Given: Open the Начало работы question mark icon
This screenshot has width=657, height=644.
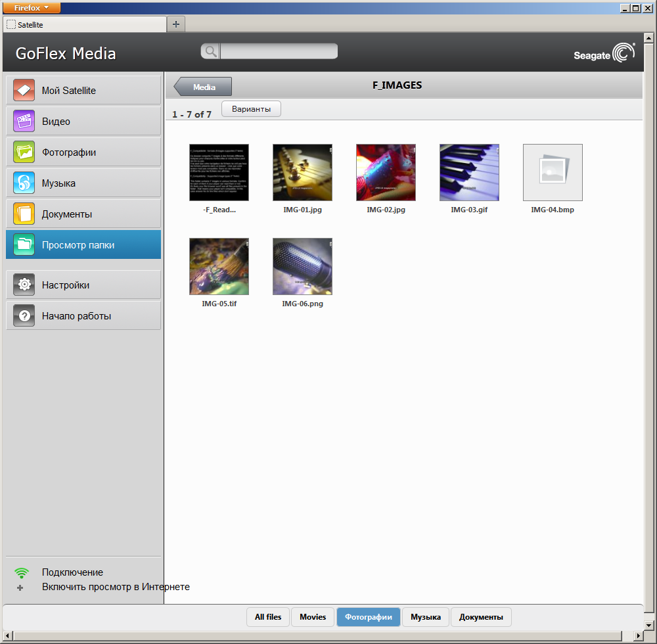Looking at the screenshot, I should point(24,316).
